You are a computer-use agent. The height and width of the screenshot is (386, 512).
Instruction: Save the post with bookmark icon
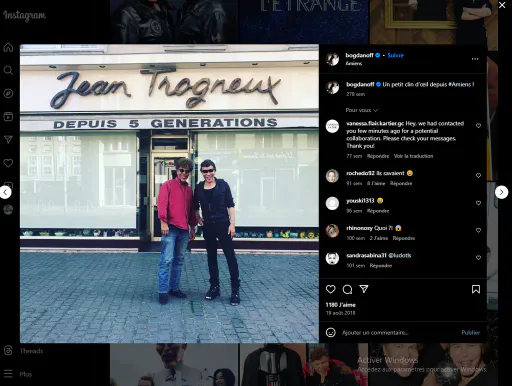tap(476, 289)
